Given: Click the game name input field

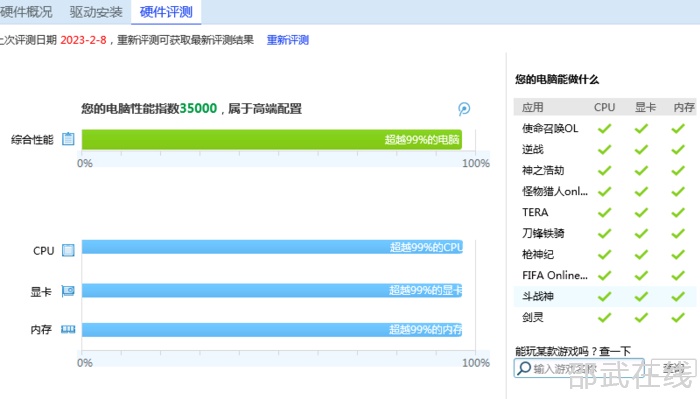Looking at the screenshot, I should point(579,368).
